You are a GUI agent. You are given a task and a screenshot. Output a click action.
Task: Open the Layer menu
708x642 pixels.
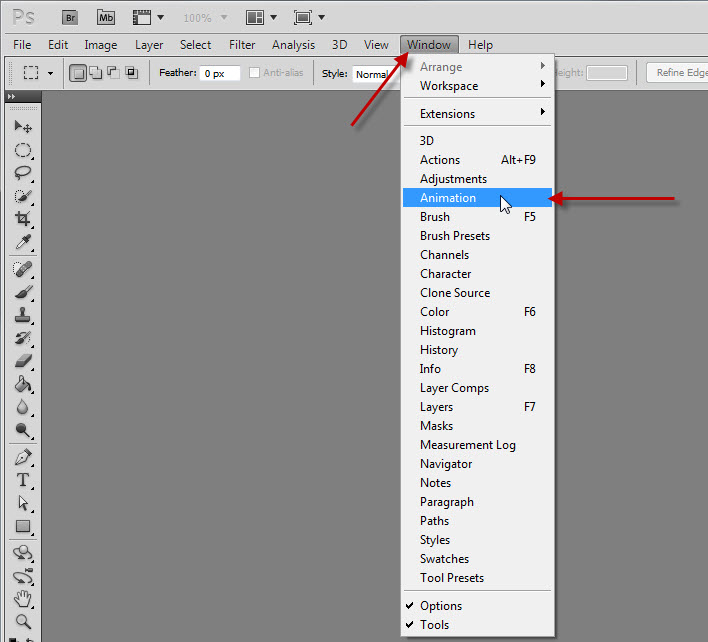149,45
